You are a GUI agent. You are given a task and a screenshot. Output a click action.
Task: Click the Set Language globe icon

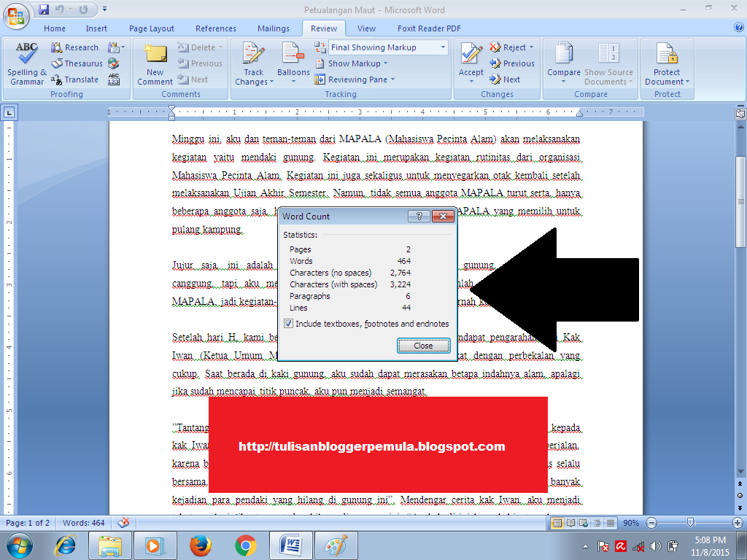coord(113,63)
